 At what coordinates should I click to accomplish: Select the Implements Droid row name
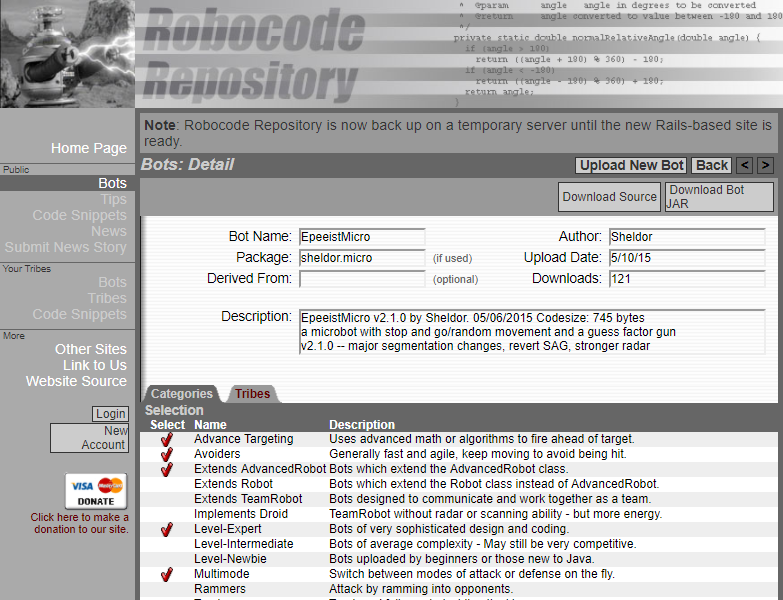[241, 514]
